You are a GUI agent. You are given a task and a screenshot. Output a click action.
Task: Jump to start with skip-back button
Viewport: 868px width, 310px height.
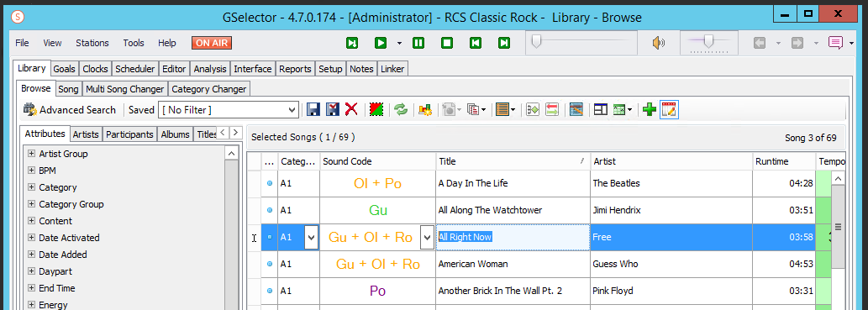click(475, 43)
